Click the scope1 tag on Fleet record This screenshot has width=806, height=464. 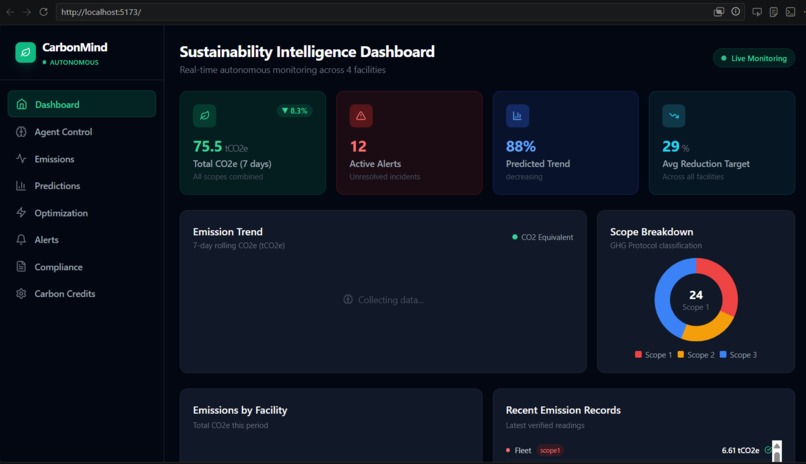point(550,450)
